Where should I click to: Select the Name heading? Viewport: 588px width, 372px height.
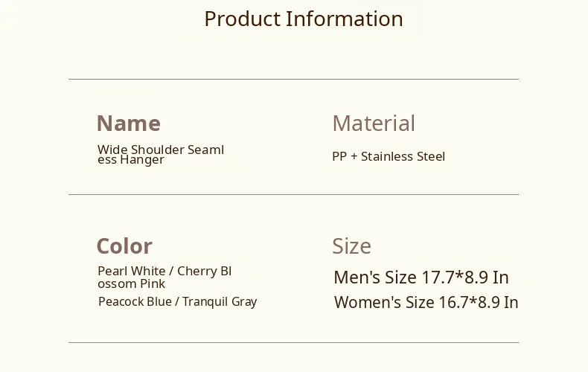point(128,124)
